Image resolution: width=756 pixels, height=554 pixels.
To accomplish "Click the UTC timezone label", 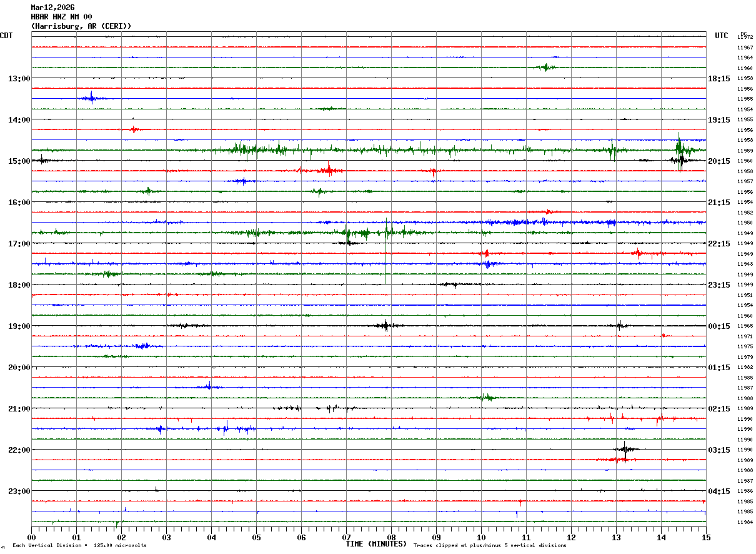I will tap(722, 36).
